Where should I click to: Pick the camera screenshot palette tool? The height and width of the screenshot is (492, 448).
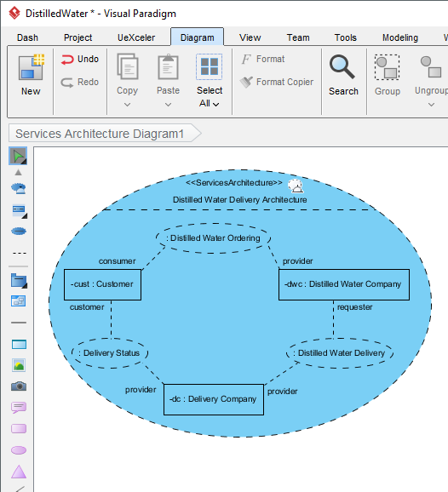click(19, 386)
